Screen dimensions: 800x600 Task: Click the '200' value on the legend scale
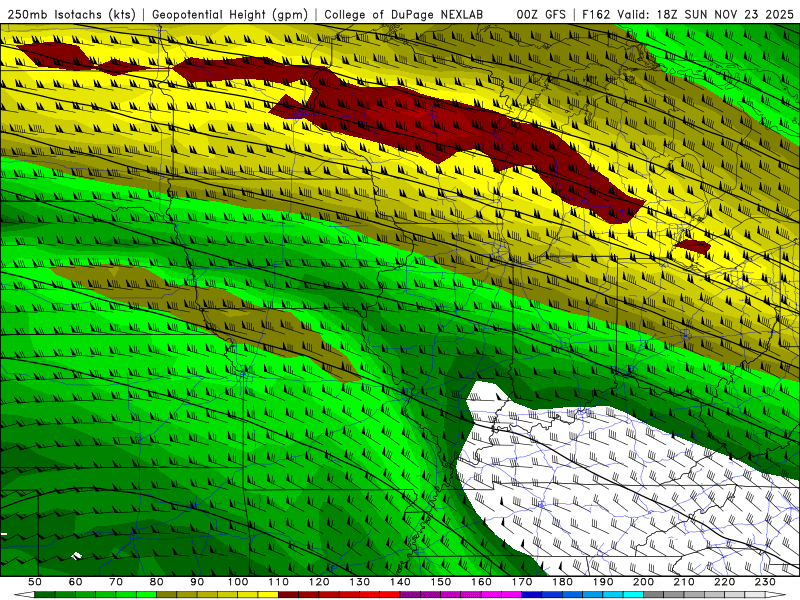tap(644, 582)
